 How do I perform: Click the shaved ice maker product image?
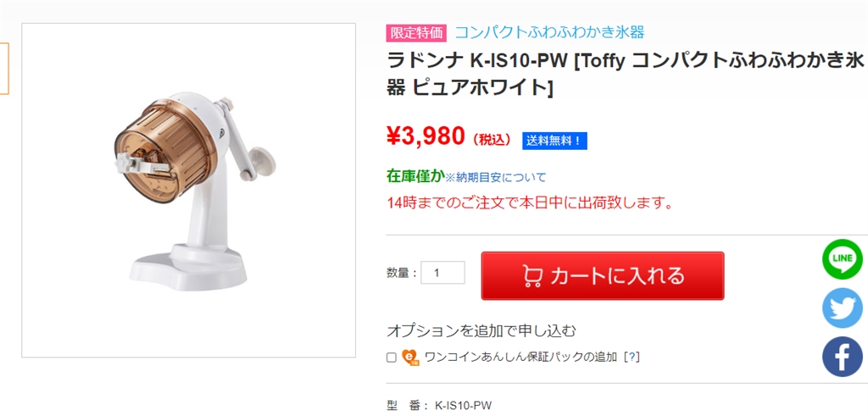click(188, 190)
